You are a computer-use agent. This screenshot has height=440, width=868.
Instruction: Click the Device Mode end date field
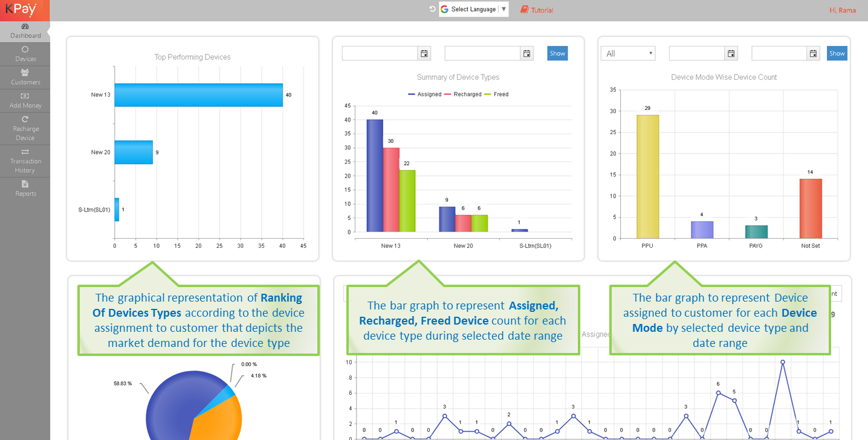point(780,53)
